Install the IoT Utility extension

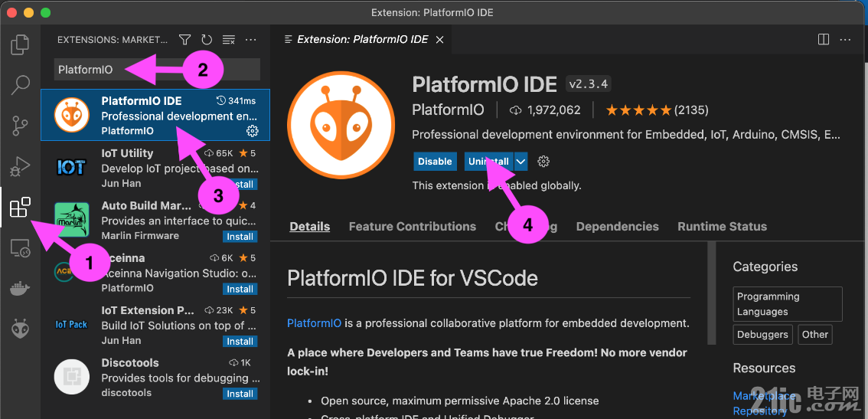240,184
